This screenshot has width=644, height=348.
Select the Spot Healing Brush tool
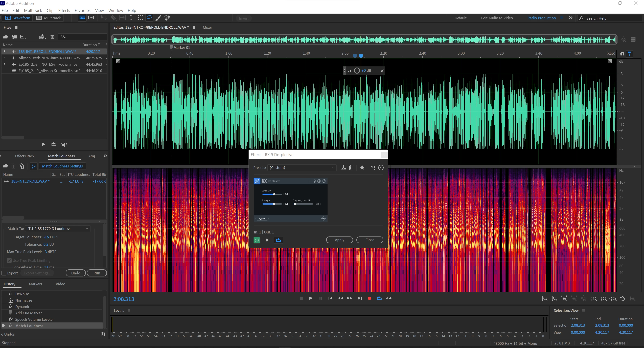pos(167,18)
